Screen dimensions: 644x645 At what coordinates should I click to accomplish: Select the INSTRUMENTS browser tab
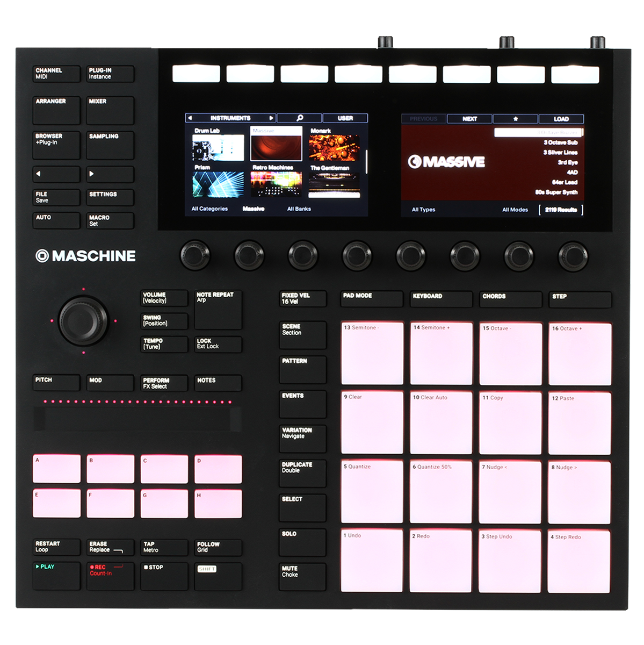pyautogui.click(x=230, y=117)
